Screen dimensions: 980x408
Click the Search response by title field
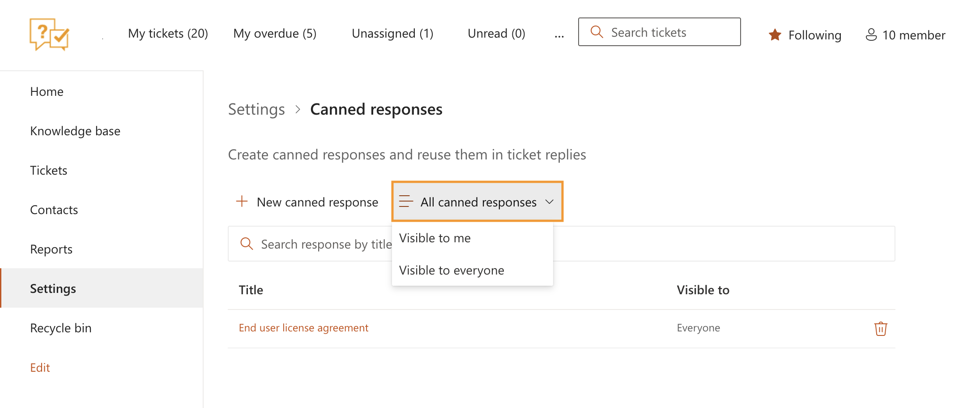coord(561,244)
